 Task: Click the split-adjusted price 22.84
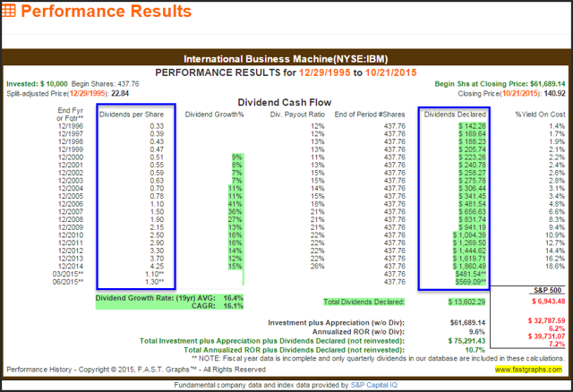click(x=120, y=93)
